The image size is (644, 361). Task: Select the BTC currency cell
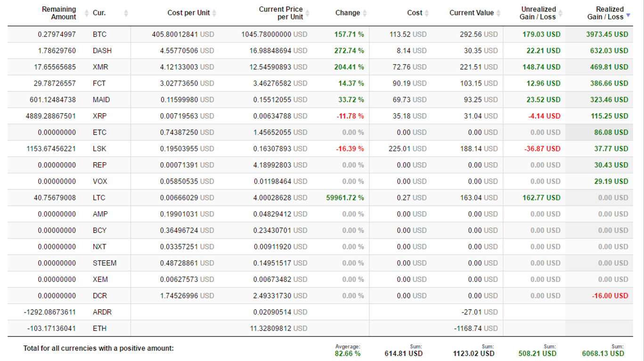[x=99, y=34]
